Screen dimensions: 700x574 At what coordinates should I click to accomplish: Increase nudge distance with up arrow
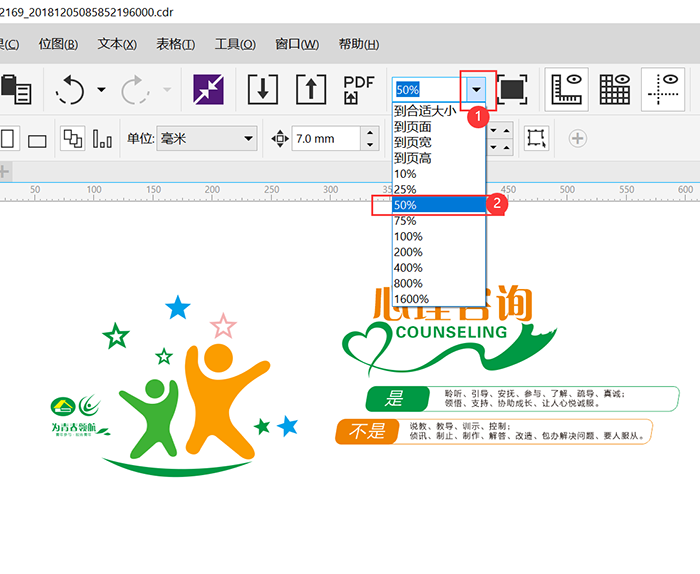[370, 133]
